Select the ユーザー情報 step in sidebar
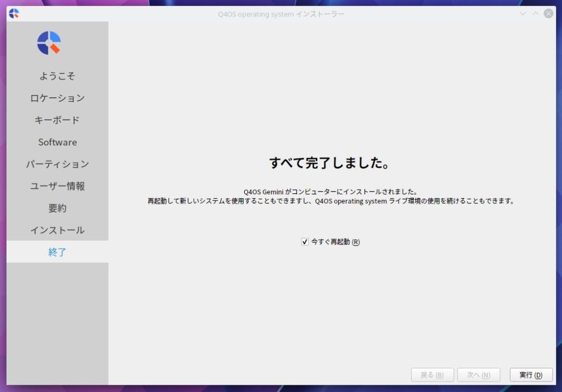 (57, 186)
